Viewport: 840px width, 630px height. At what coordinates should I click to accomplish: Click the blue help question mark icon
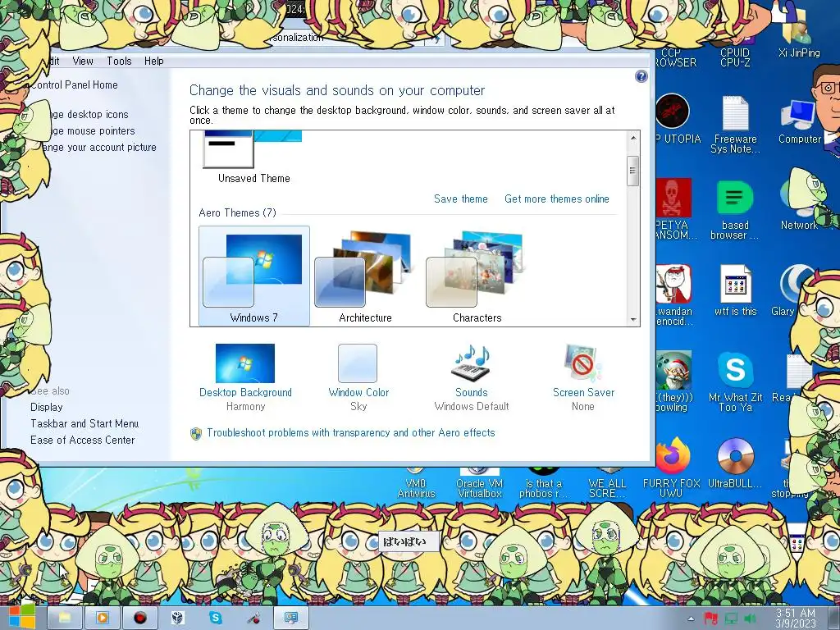[x=641, y=76]
